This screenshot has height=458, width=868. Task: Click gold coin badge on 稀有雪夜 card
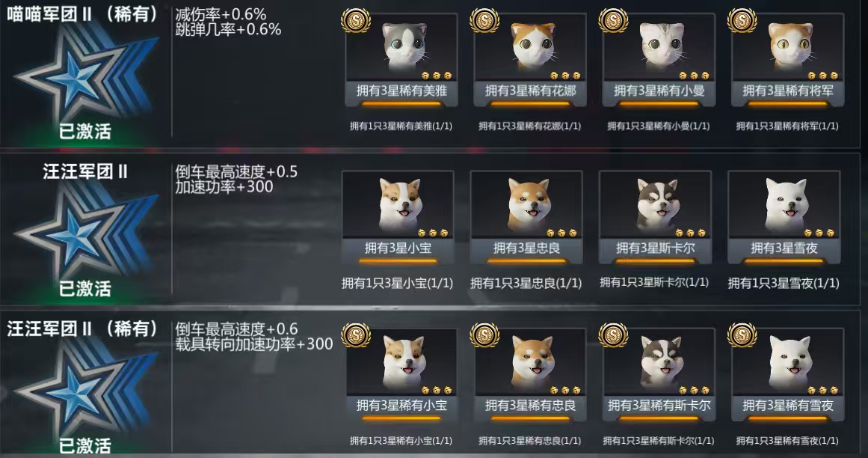[x=741, y=335]
